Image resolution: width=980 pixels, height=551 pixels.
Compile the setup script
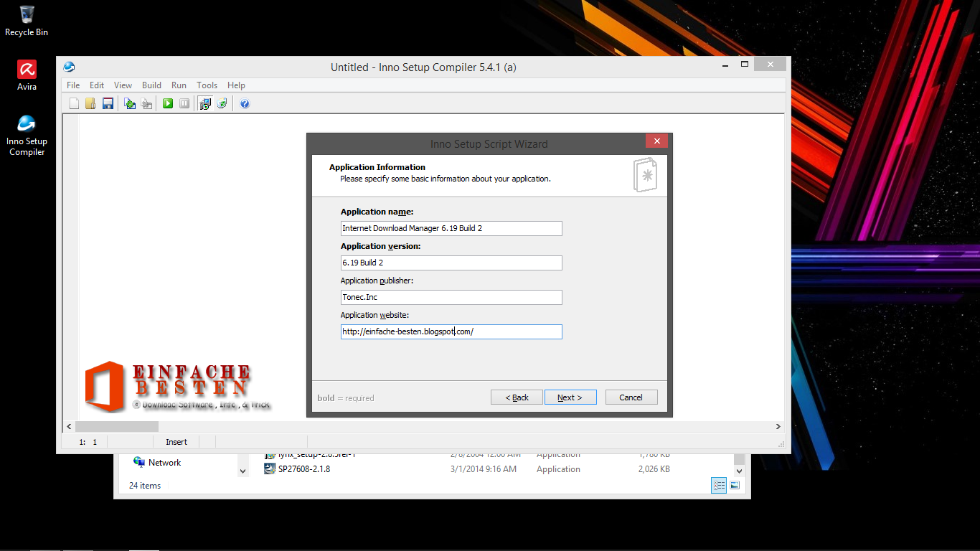point(130,103)
